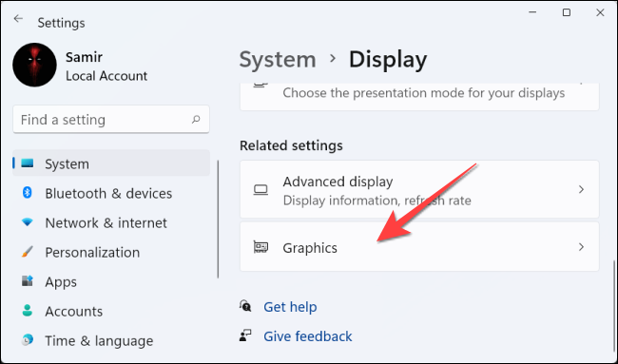The image size is (618, 364).
Task: Maximize the Settings window
Action: [567, 12]
